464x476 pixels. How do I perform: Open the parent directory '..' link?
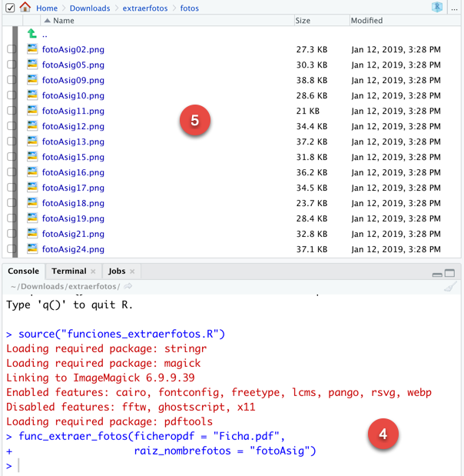click(x=45, y=35)
